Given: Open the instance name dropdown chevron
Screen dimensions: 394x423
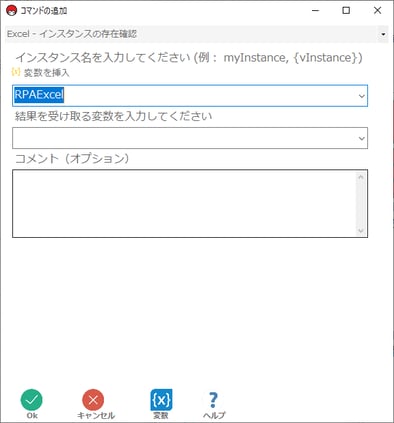Looking at the screenshot, I should pyautogui.click(x=362, y=96).
